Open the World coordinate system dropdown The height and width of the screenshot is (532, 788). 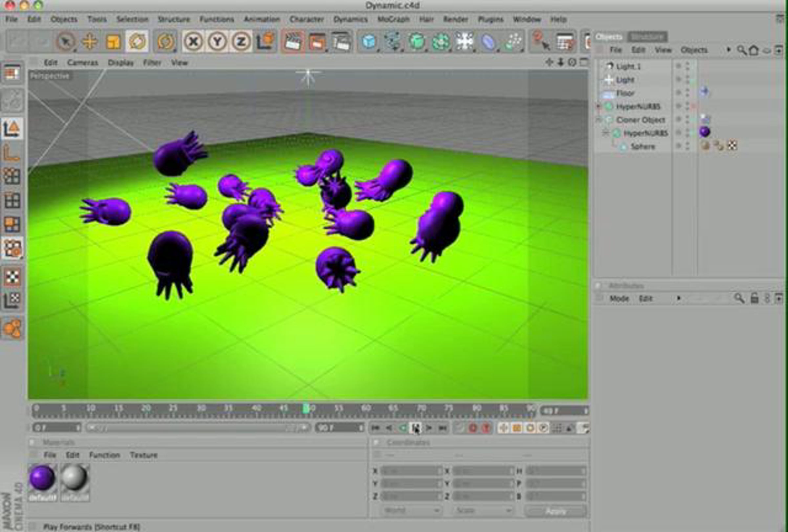pyautogui.click(x=411, y=510)
